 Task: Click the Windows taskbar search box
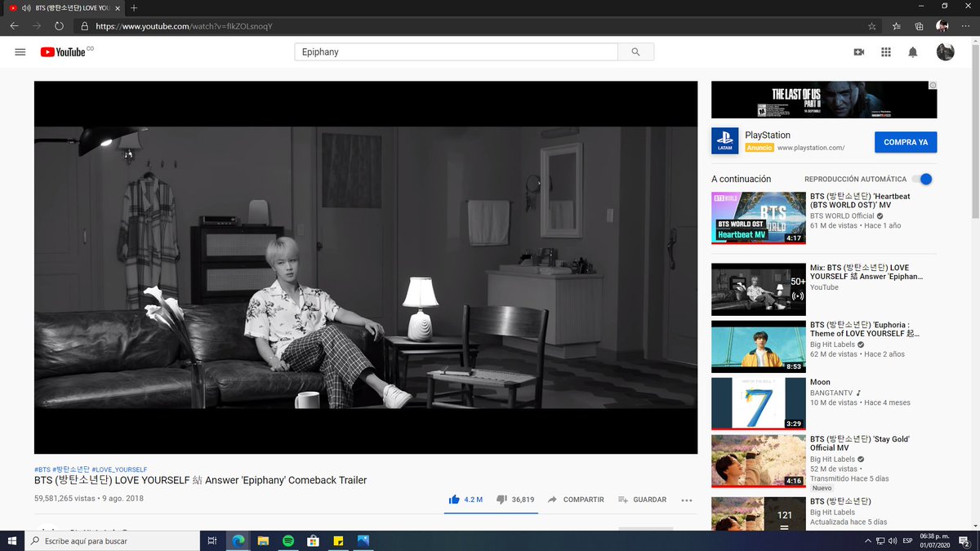(112, 540)
